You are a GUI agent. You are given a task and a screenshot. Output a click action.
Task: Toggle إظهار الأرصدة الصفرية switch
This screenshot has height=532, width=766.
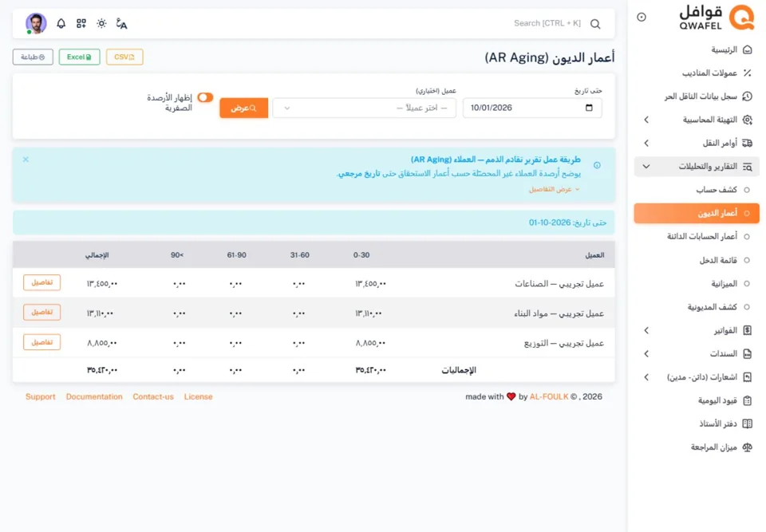(x=205, y=97)
